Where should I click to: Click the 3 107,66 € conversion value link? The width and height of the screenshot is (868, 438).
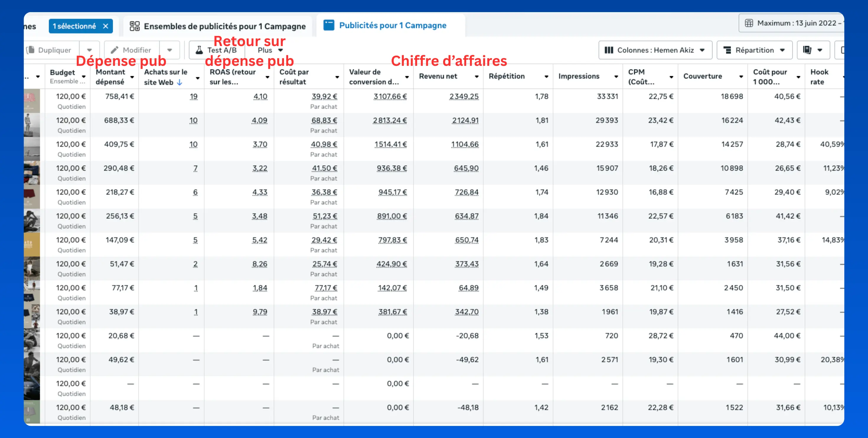click(x=390, y=96)
